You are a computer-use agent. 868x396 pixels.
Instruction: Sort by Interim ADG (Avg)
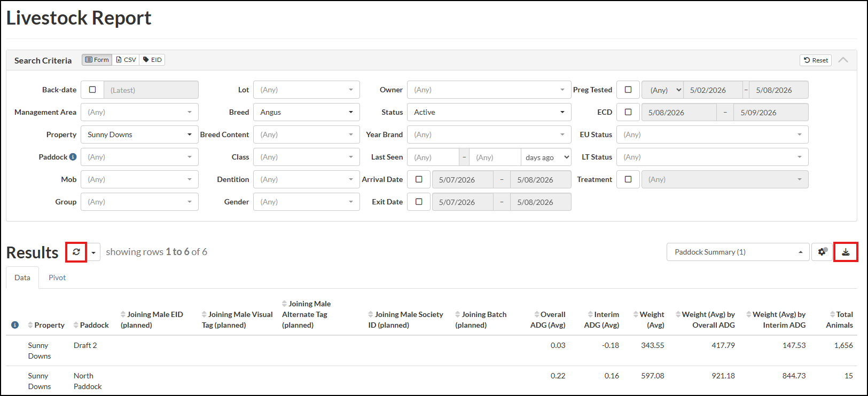pos(602,320)
